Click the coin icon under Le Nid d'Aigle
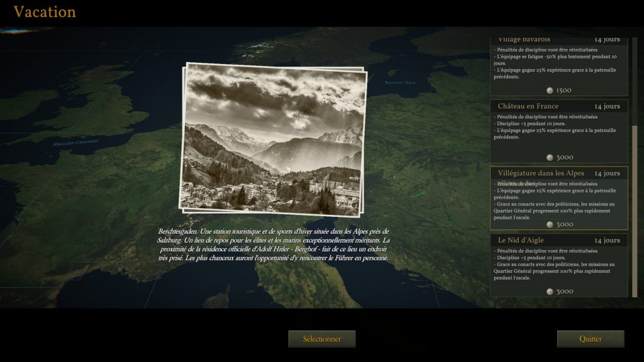644x362 pixels. pyautogui.click(x=550, y=292)
